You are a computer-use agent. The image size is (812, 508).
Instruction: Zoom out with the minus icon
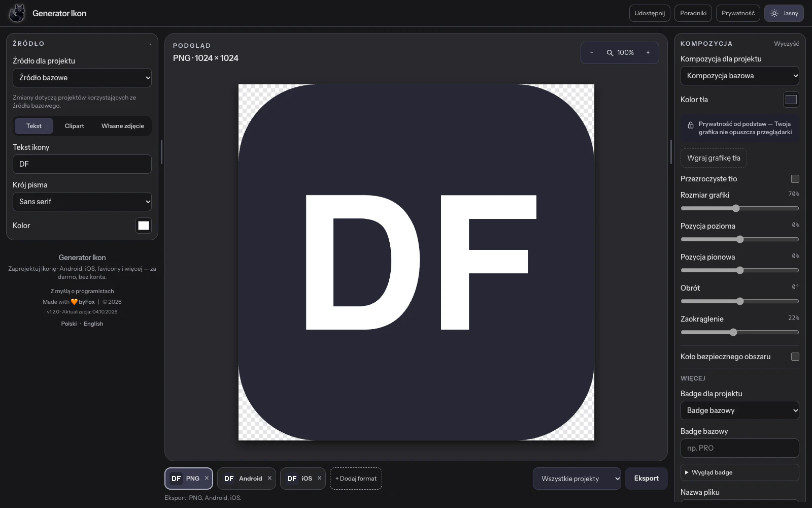pos(592,52)
